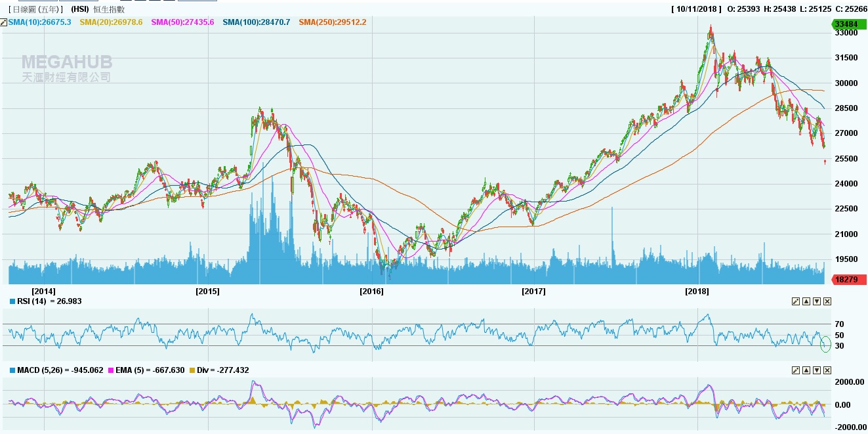
Task: Close the RSI indicator panel
Action: pos(827,301)
